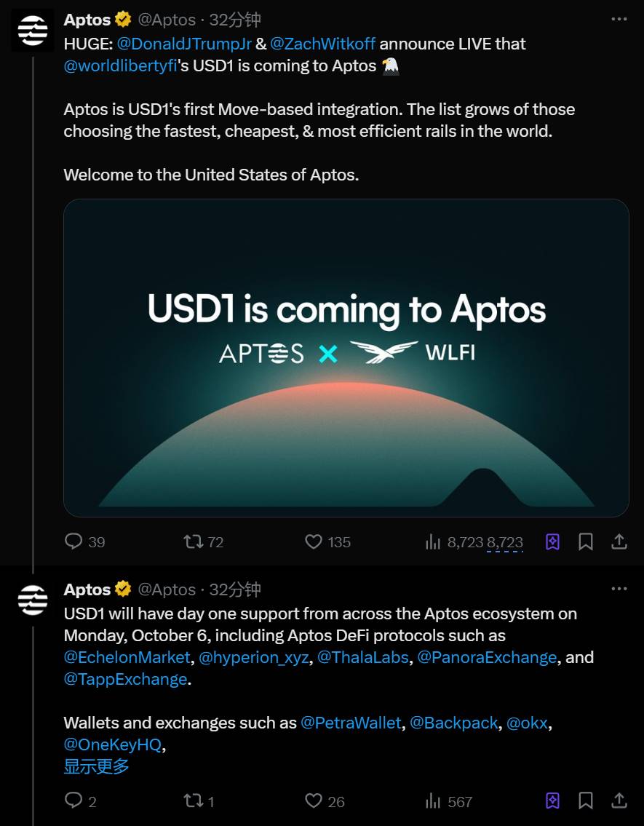Visit the @PetraWallet profile link
Image resolution: width=644 pixels, height=826 pixels.
coord(351,723)
